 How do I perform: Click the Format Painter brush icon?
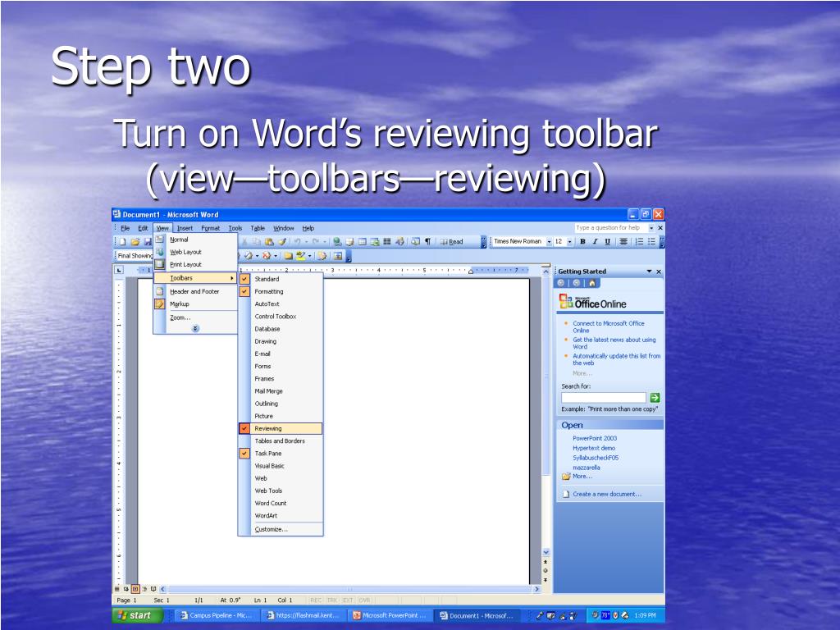(x=282, y=242)
